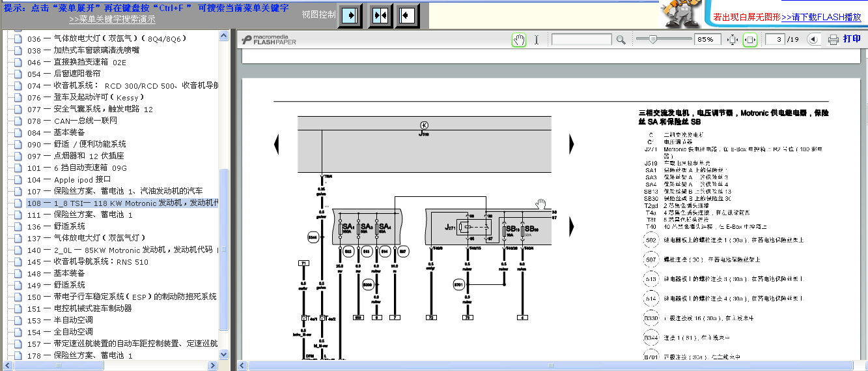Click the fit-page icon beside the zoom percentage
This screenshot has width=868, height=371.
pyautogui.click(x=732, y=40)
